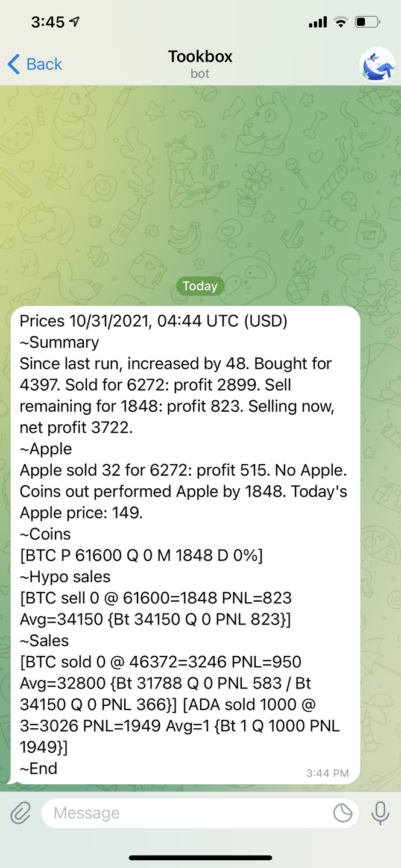401x868 pixels.
Task: Focus the Message input field
Action: (187, 813)
